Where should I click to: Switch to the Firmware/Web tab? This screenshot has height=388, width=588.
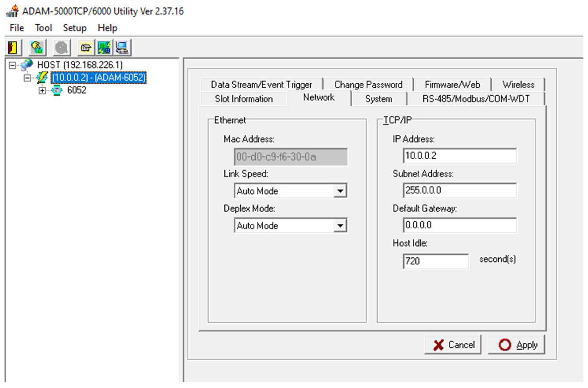coord(452,85)
